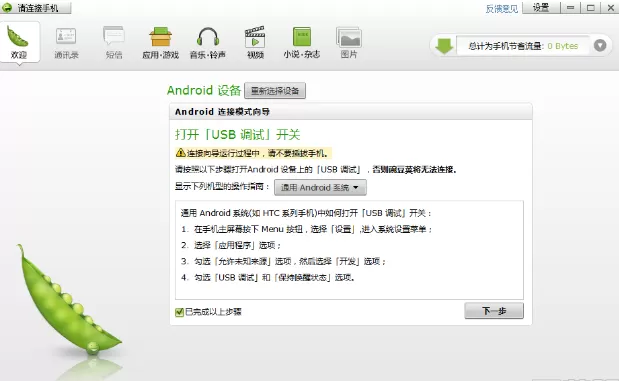
Task: Click step 3 勾选「允许未知来源」 text
Action: pyautogui.click(x=283, y=261)
